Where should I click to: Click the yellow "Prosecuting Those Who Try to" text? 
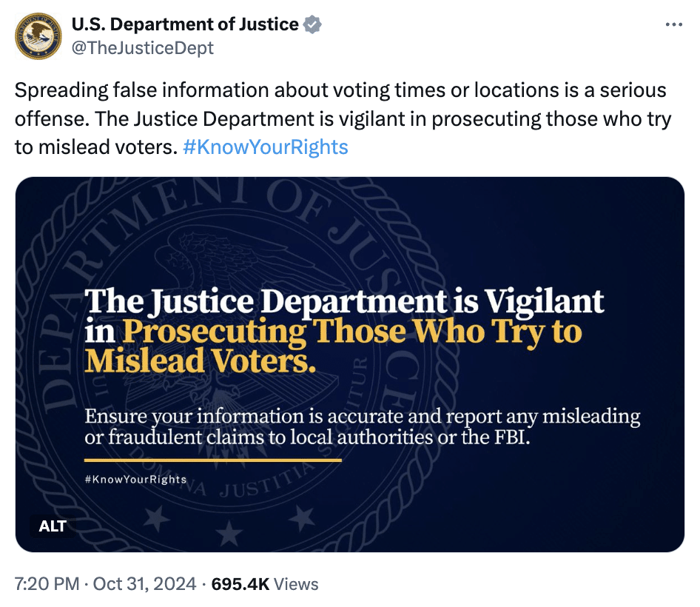[x=351, y=331]
